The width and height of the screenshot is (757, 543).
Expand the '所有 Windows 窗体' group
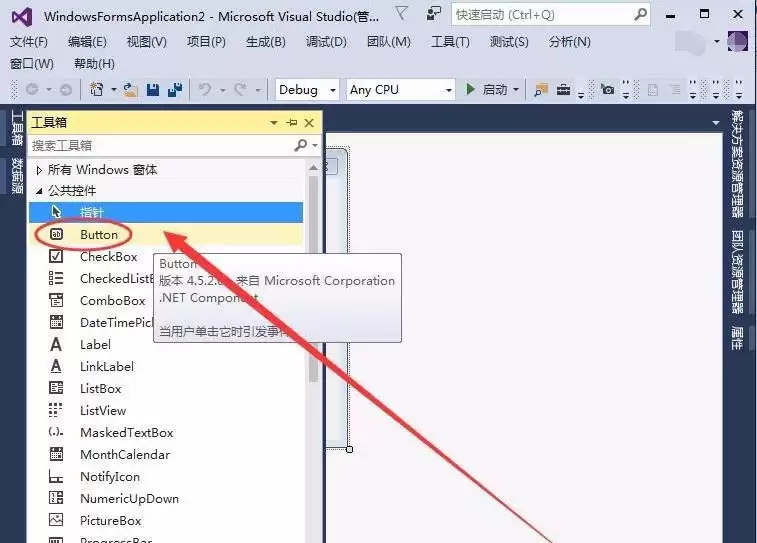pyautogui.click(x=39, y=170)
